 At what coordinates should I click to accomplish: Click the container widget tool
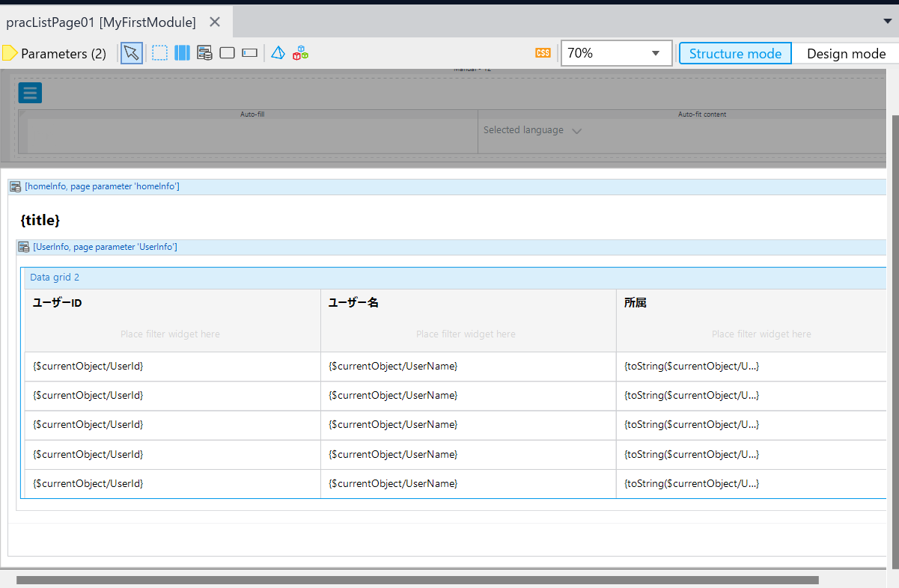click(226, 52)
